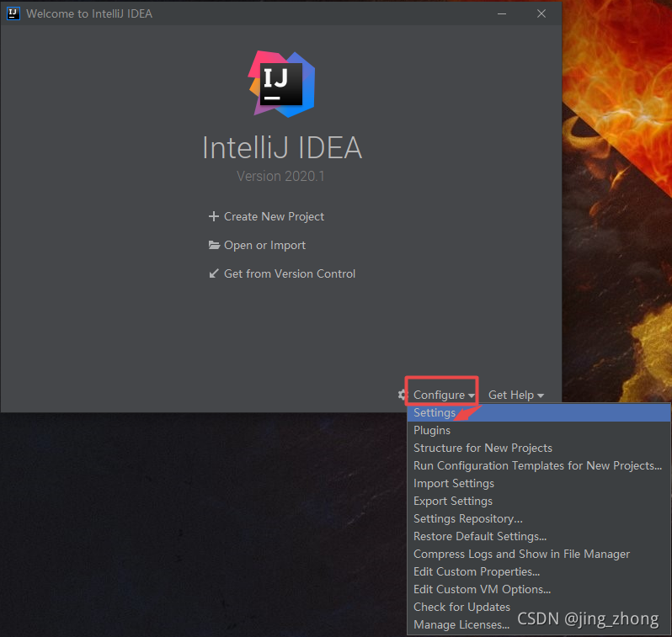Click the IntelliJ IDEA logo image
Viewport: 672px width, 637px height.
pyautogui.click(x=281, y=84)
